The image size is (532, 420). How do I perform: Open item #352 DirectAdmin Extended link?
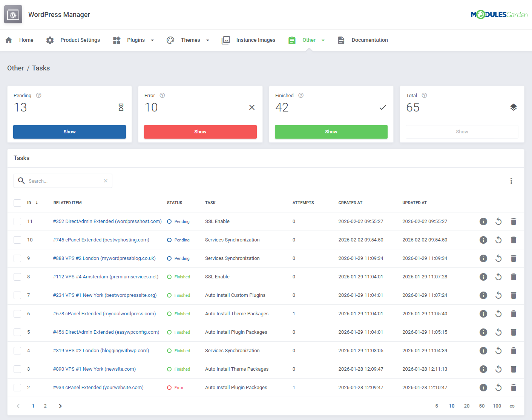(107, 221)
